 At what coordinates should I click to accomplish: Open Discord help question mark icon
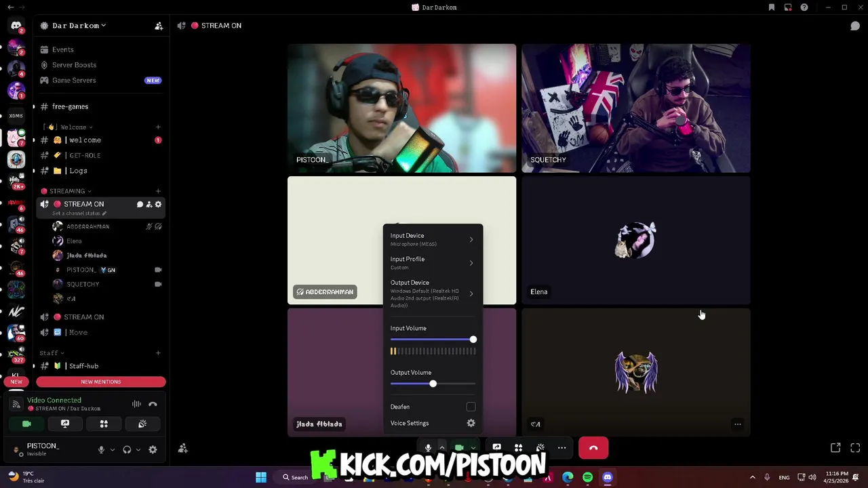pyautogui.click(x=804, y=7)
